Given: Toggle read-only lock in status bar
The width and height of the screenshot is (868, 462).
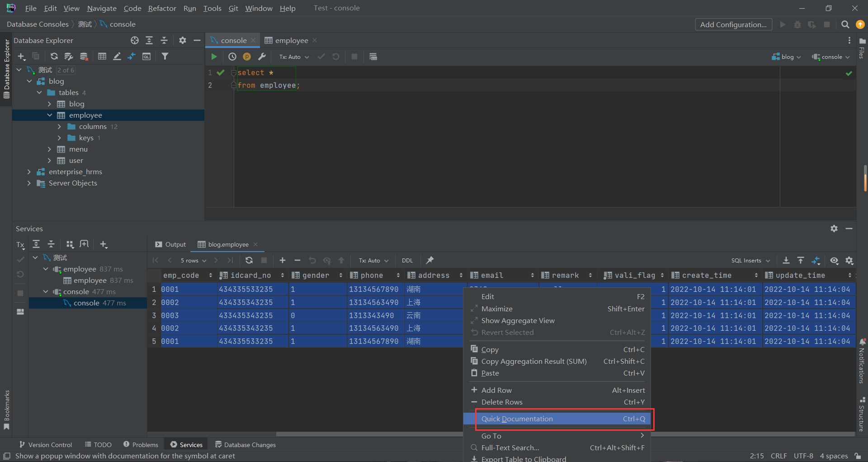Looking at the screenshot, I should [x=858, y=456].
